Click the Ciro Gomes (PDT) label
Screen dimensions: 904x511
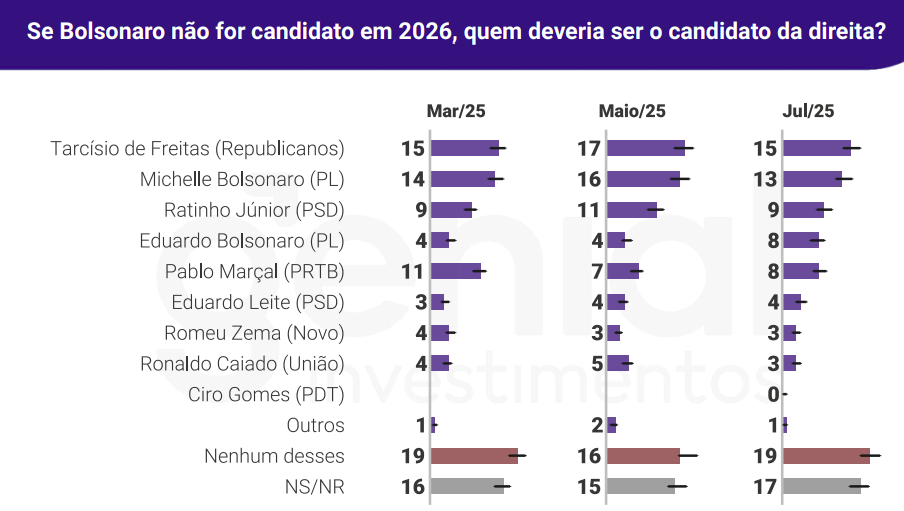click(266, 394)
